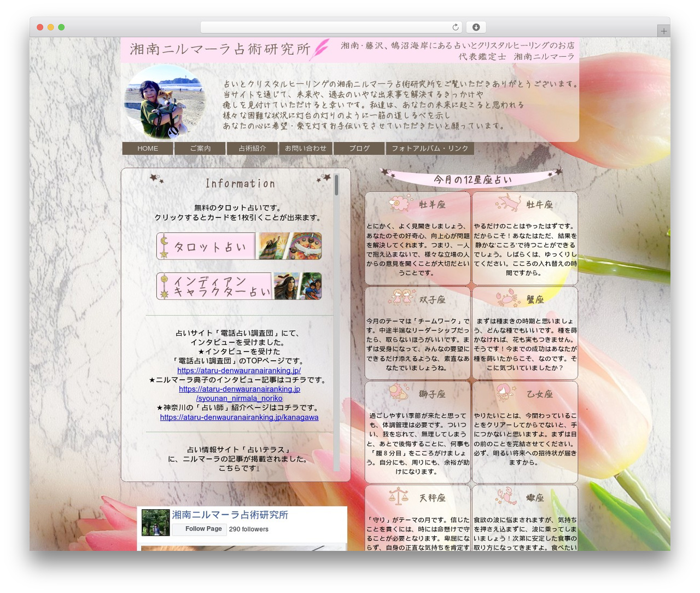Open the フォトアルバム・リンク menu item
Image resolution: width=700 pixels, height=593 pixels.
[x=430, y=149]
